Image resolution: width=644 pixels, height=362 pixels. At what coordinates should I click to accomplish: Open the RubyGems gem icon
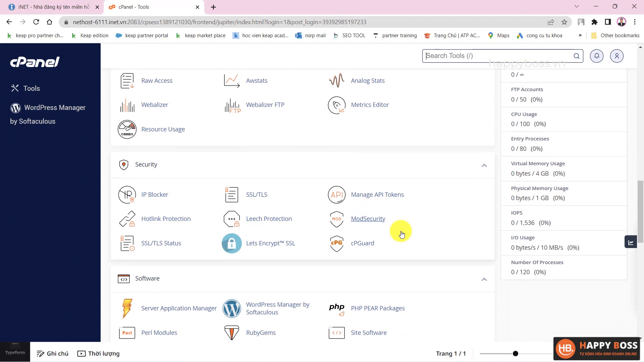coord(231,333)
